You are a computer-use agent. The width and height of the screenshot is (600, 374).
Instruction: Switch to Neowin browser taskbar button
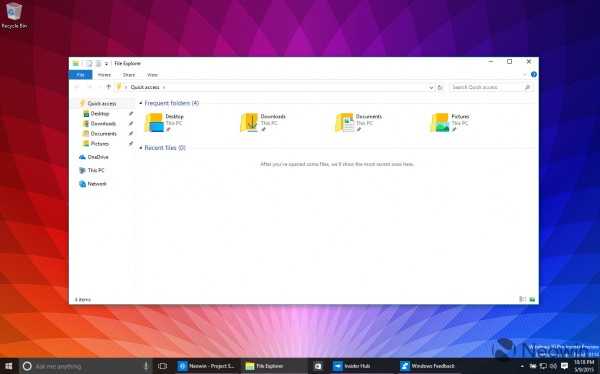(x=207, y=366)
